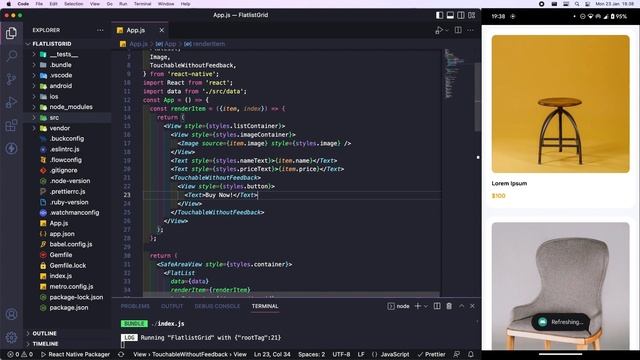Switch to the PROBLEMS panel tab

pos(135,306)
